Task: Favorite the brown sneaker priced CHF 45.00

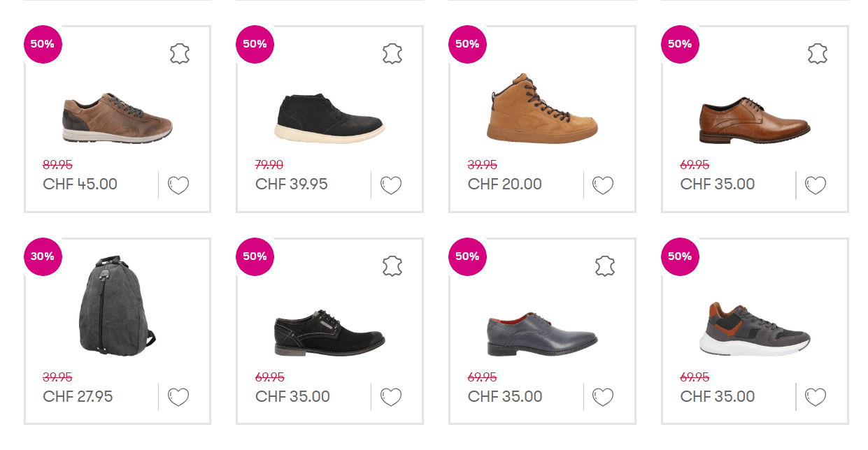Action: pos(178,185)
